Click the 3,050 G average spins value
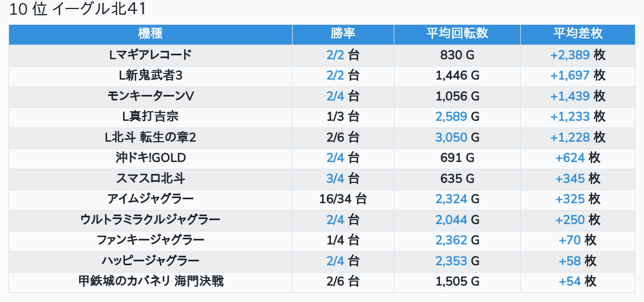Screen dimensions: 644x302 457,138
